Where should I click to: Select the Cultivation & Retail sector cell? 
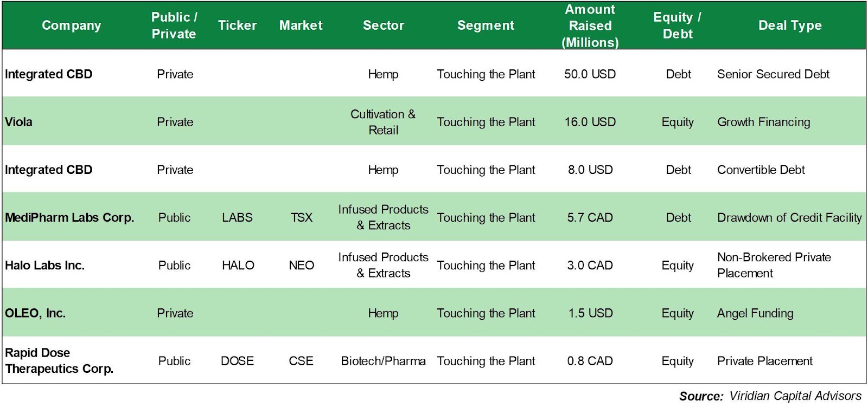coord(383,122)
